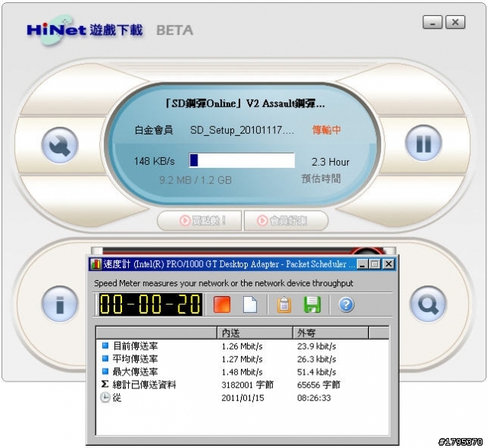Stop measuring with the red square button
This screenshot has height=448, width=488.
tap(222, 305)
